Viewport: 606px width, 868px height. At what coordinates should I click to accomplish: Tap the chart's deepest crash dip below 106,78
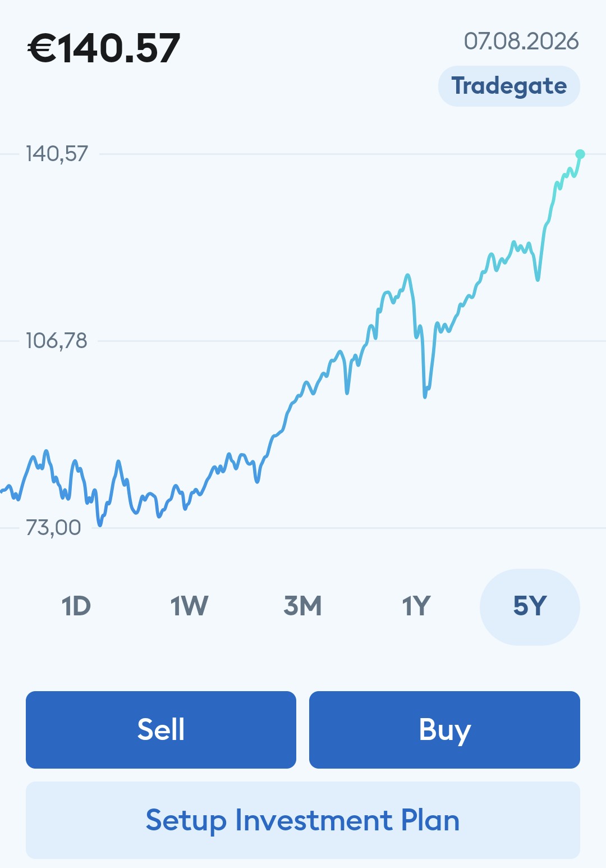pos(425,396)
